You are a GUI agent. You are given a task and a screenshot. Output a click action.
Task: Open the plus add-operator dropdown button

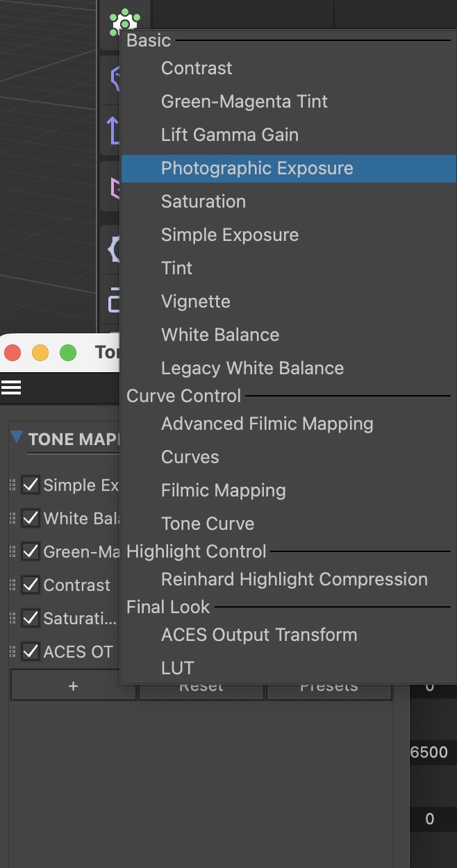coord(73,686)
